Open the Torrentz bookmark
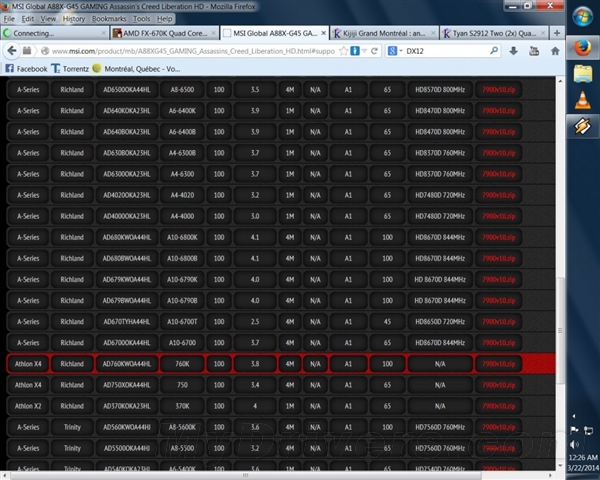 point(70,69)
